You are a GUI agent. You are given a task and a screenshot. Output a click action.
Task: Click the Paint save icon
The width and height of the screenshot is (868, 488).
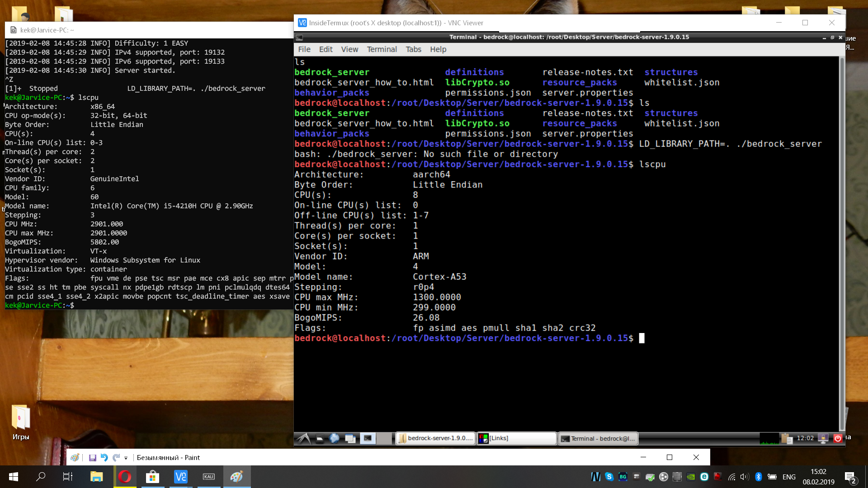(x=92, y=458)
